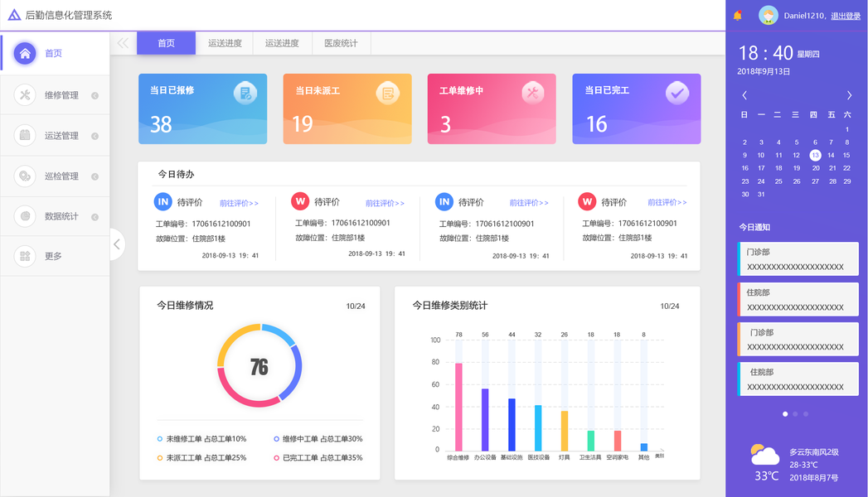Go to previous month in calendar
This screenshot has height=497, width=868.
(x=744, y=95)
